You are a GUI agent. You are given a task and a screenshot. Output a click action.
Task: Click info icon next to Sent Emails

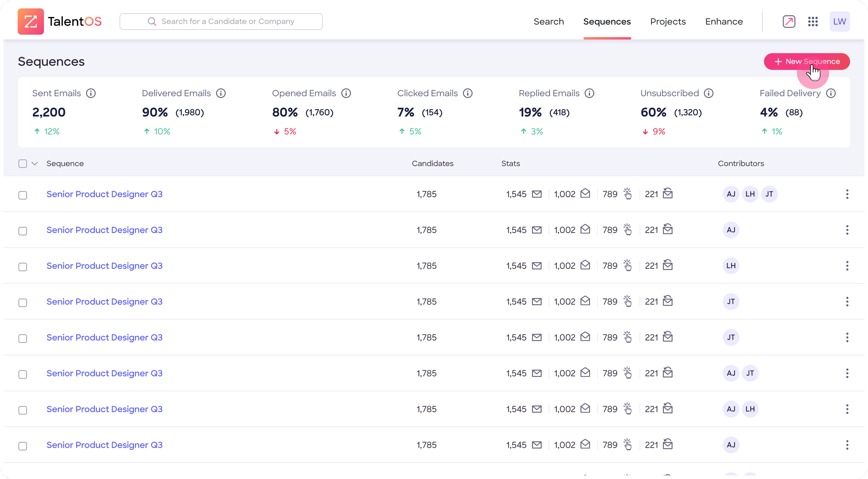[91, 93]
